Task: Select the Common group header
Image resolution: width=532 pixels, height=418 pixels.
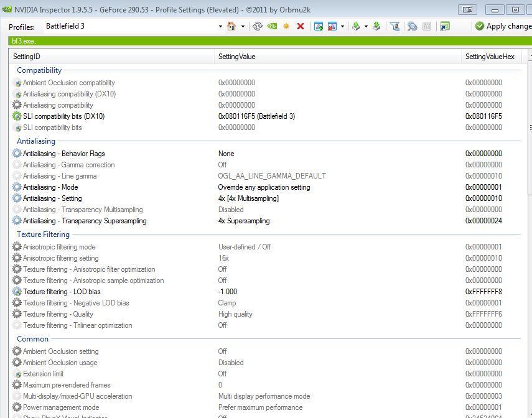Action: click(32, 339)
